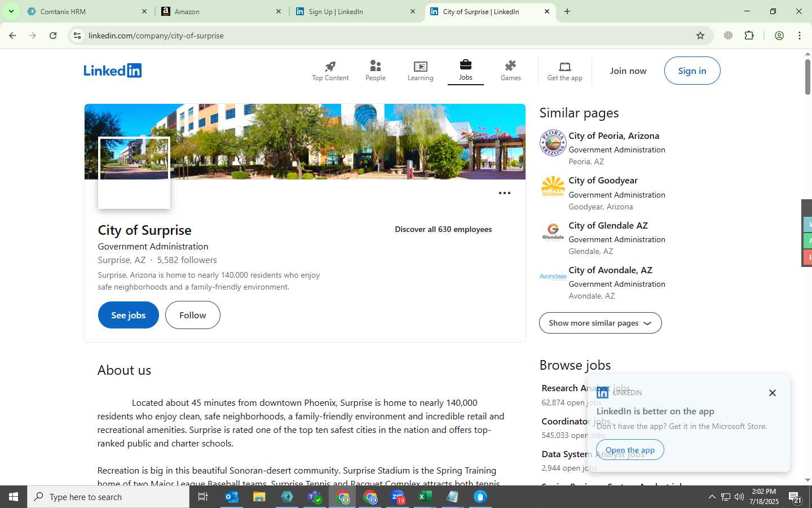Click the City of Surprise profile logo
The height and width of the screenshot is (508, 812).
[134, 173]
